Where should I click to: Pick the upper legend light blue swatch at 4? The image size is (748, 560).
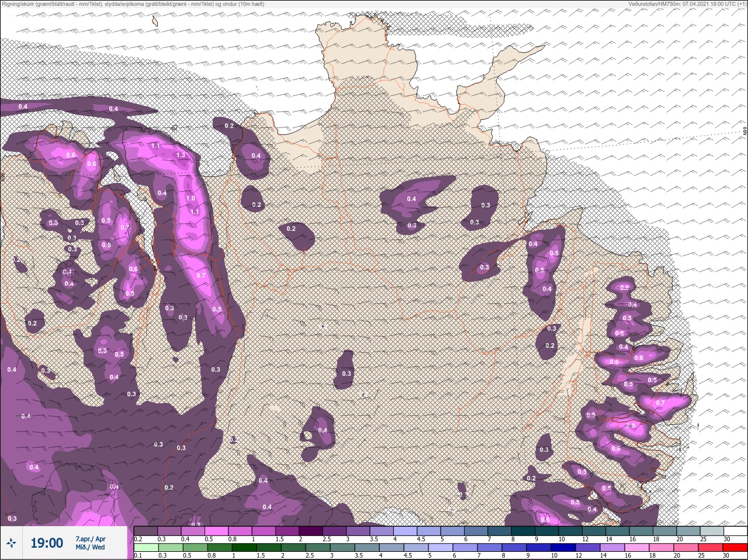click(406, 531)
